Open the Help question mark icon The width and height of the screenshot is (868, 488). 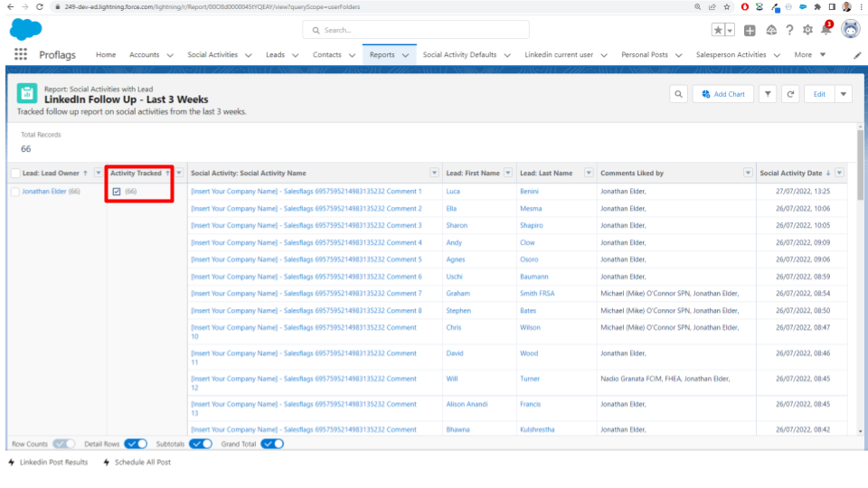789,30
